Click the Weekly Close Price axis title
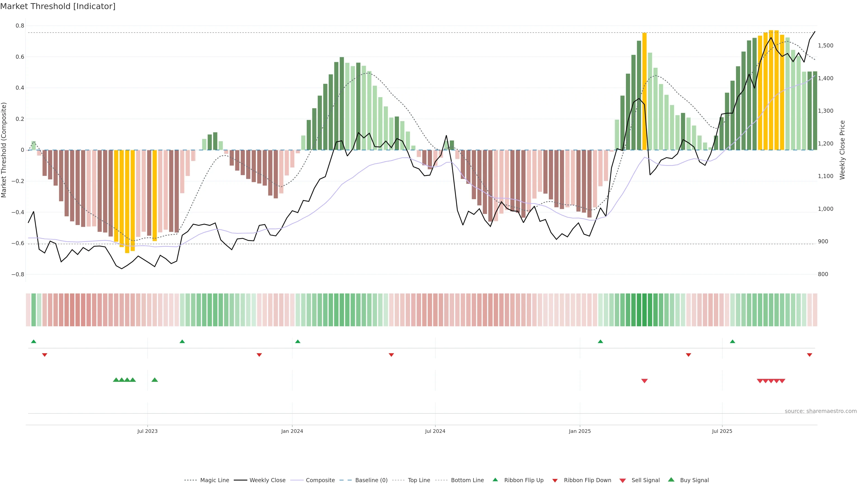Image resolution: width=868 pixels, height=488 pixels. point(842,150)
